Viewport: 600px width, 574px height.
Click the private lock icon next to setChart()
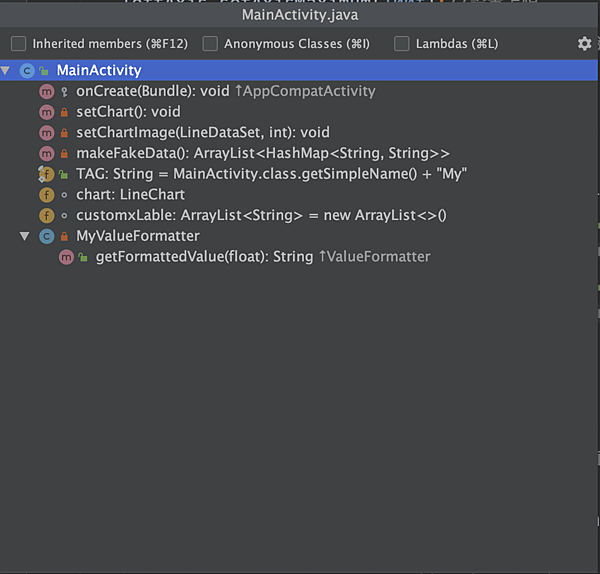pos(64,112)
